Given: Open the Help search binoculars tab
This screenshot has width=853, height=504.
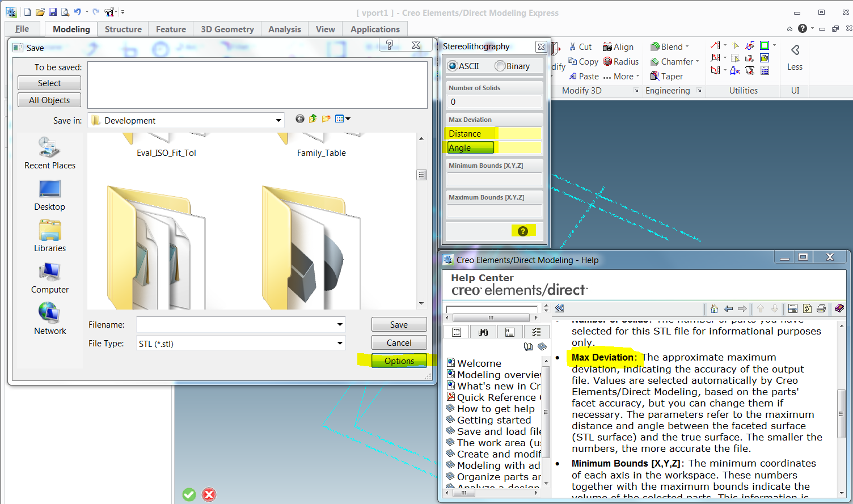Looking at the screenshot, I should pos(483,332).
